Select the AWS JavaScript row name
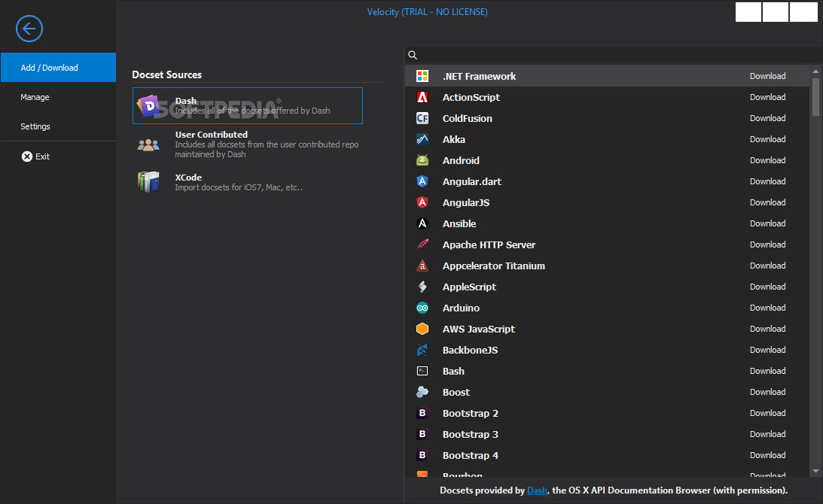Screen dimensions: 823x504 coord(479,329)
